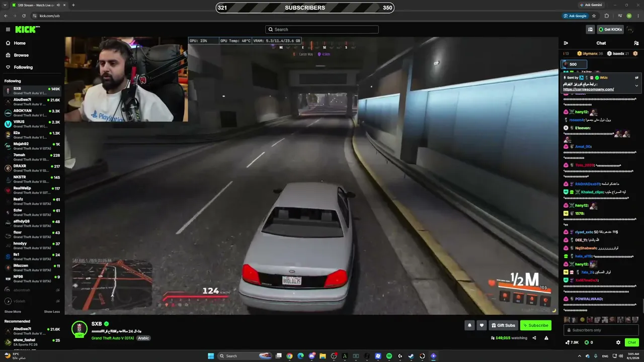Share the stream via share icon
644x362 pixels.
tap(534, 338)
